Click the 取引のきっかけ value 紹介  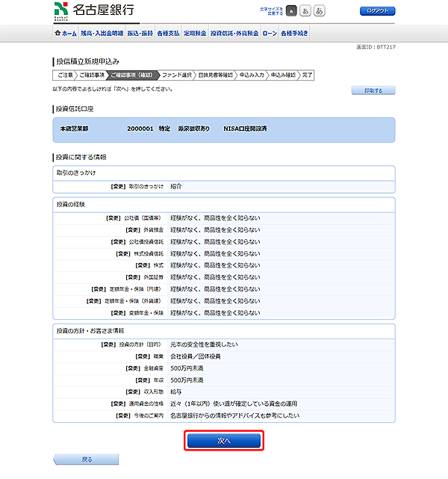[x=175, y=186]
